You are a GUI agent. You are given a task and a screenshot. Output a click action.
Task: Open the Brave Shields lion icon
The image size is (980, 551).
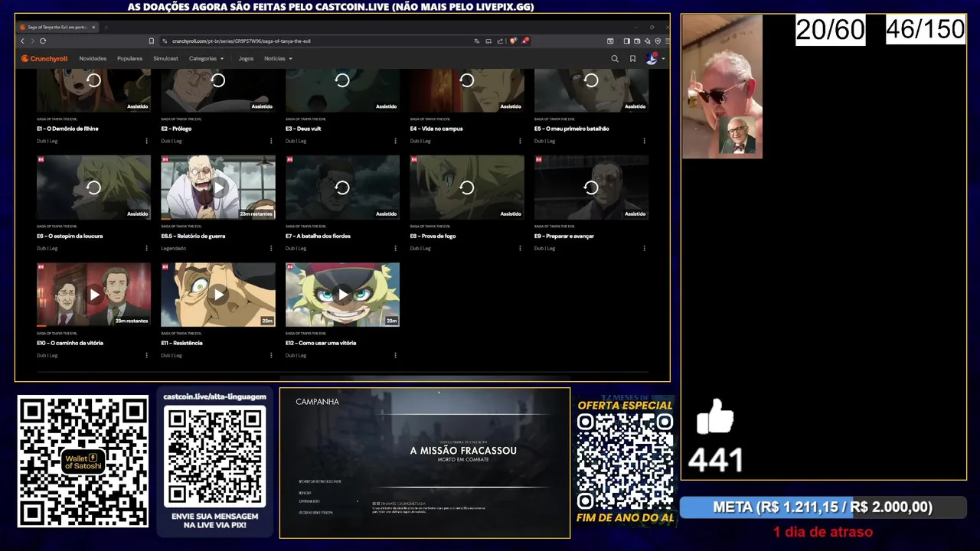(513, 41)
